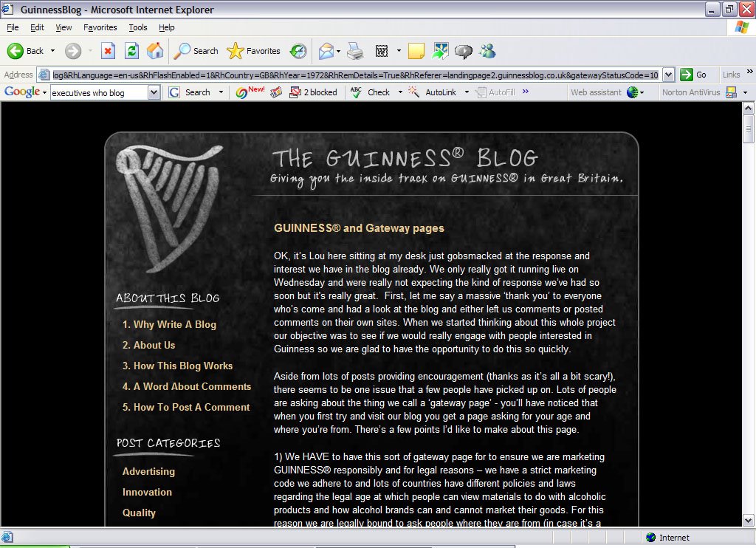The width and height of the screenshot is (756, 548).
Task: Click the vertical scrollbar down arrow
Action: pyautogui.click(x=749, y=521)
